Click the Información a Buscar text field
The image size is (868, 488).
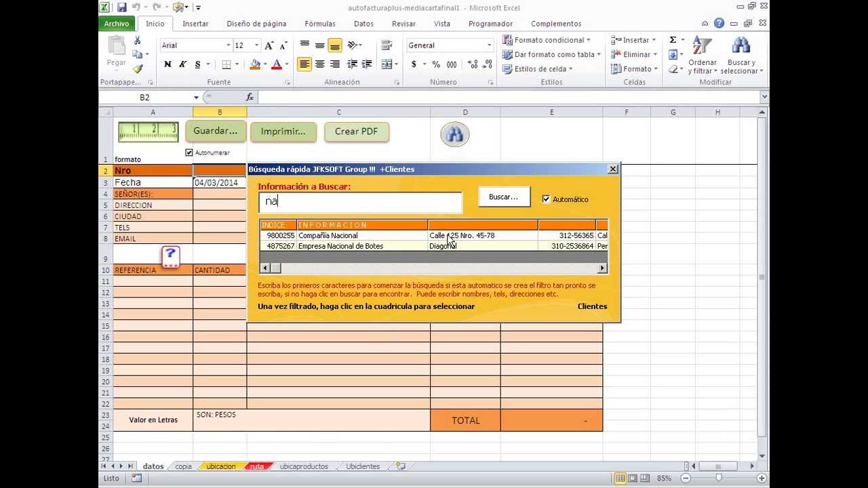[x=360, y=201]
